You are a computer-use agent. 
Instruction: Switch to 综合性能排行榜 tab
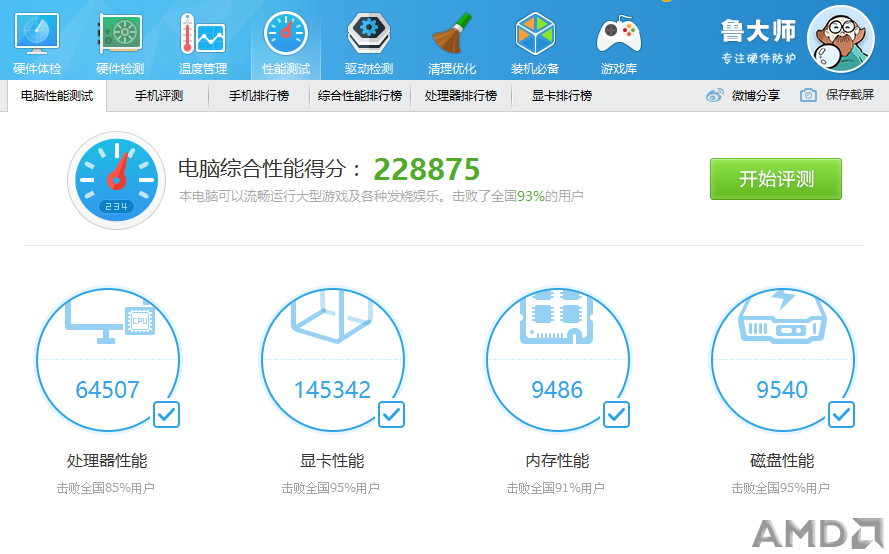click(x=360, y=96)
